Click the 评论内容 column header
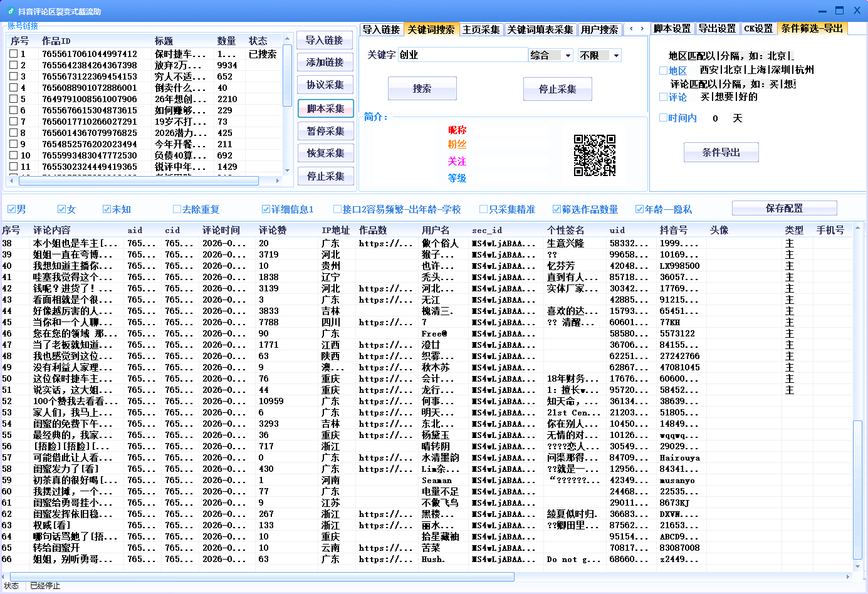Screen dimensions: 868x594 click(77, 230)
